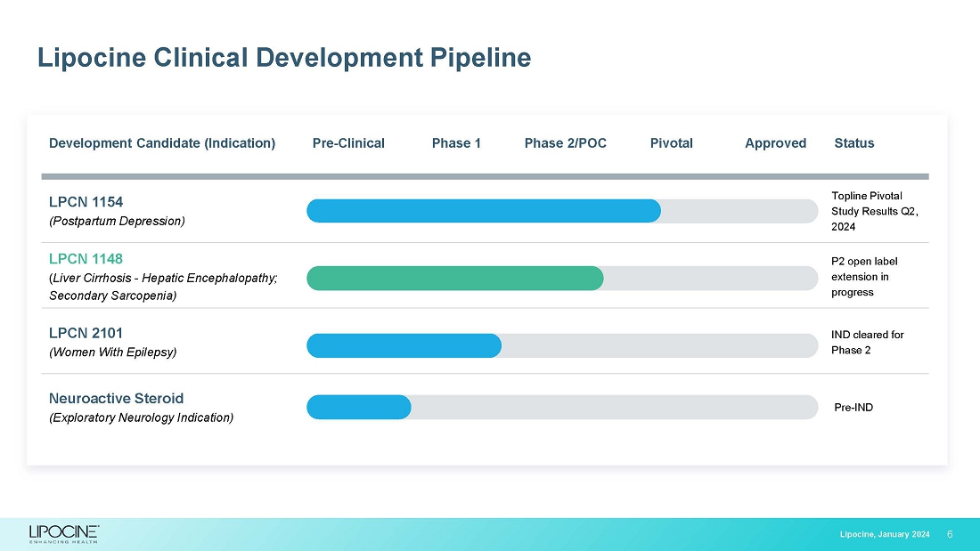The image size is (980, 551).
Task: Click the LPCN 2101 progress bar
Action: click(404, 345)
